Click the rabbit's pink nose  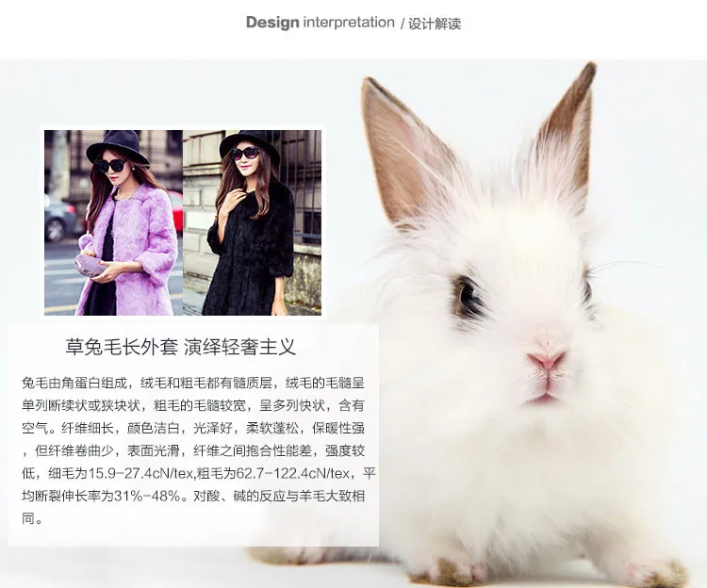(x=546, y=359)
